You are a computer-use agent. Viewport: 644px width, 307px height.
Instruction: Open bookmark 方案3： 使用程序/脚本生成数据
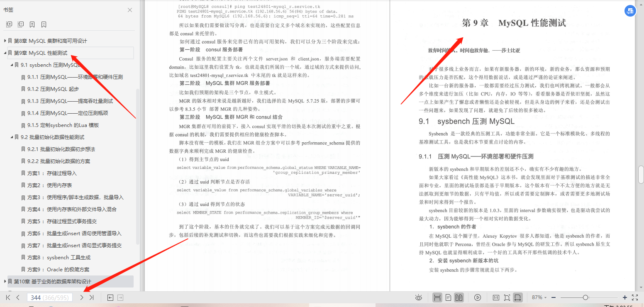pyautogui.click(x=76, y=197)
